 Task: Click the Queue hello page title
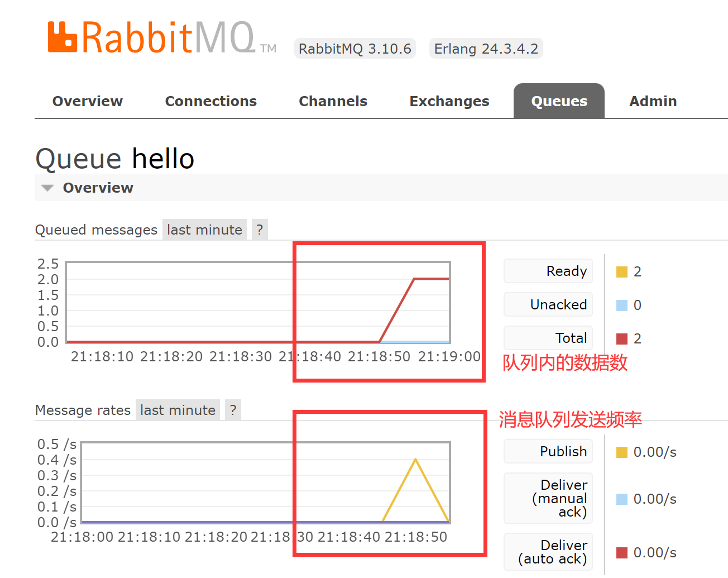pyautogui.click(x=115, y=159)
